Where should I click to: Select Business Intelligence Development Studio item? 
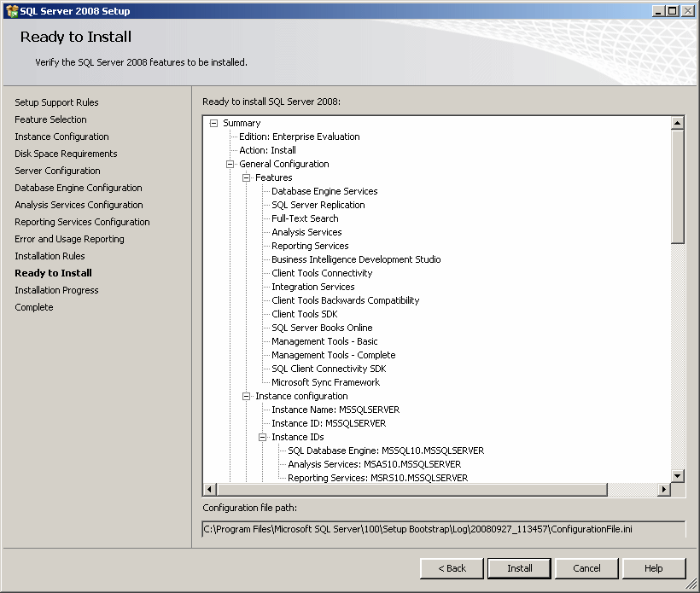[x=356, y=259]
